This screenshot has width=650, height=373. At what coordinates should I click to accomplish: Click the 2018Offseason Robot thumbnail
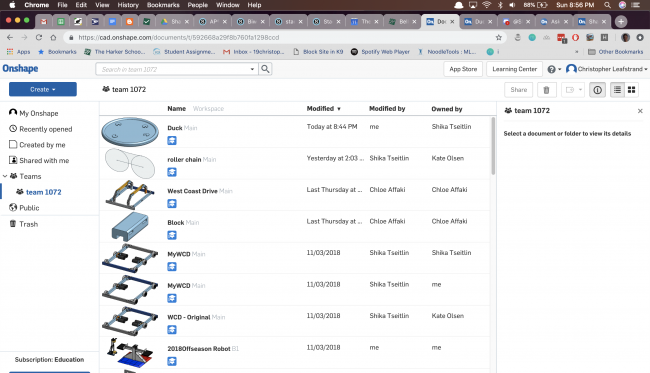(x=130, y=353)
